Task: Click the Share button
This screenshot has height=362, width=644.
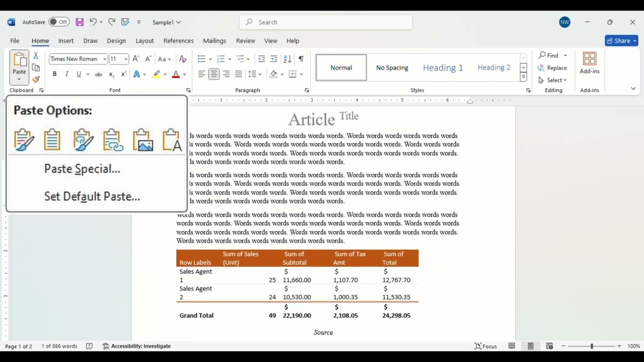Action: coord(621,41)
